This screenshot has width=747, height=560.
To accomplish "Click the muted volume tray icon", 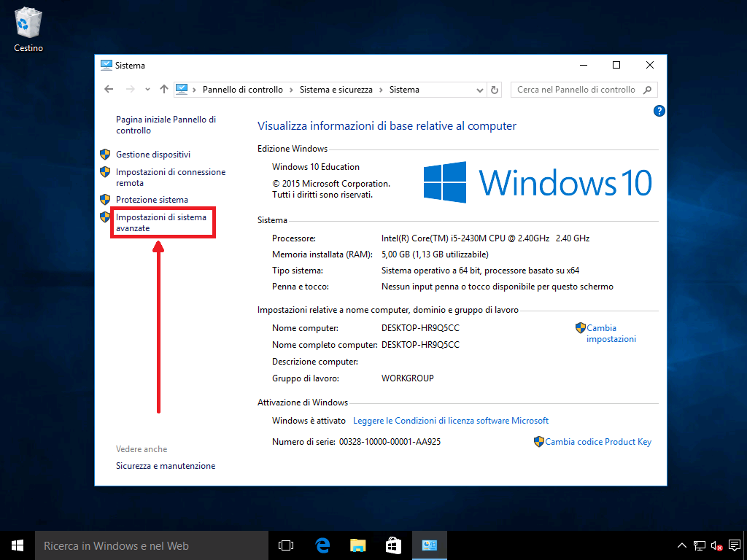I will 716,545.
